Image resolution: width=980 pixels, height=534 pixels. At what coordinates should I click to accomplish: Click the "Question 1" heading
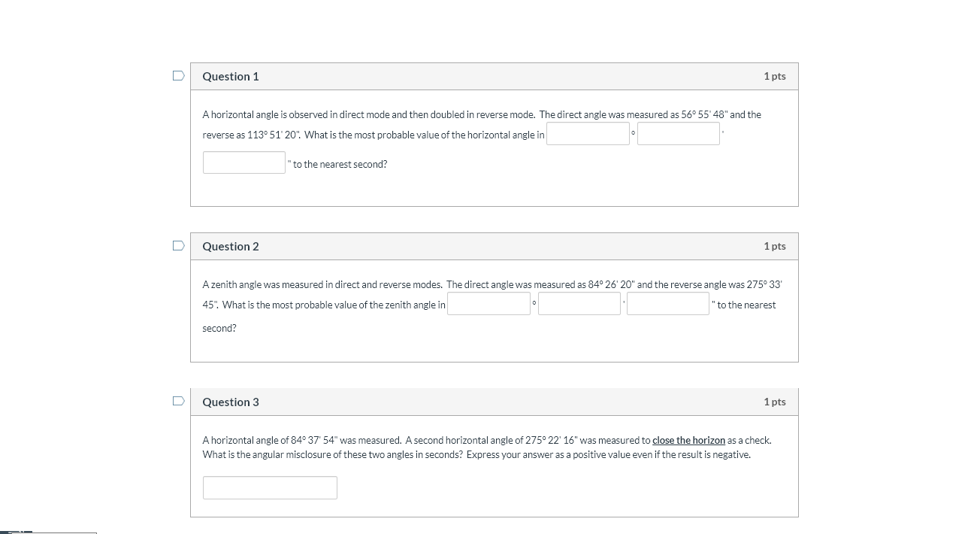(231, 77)
